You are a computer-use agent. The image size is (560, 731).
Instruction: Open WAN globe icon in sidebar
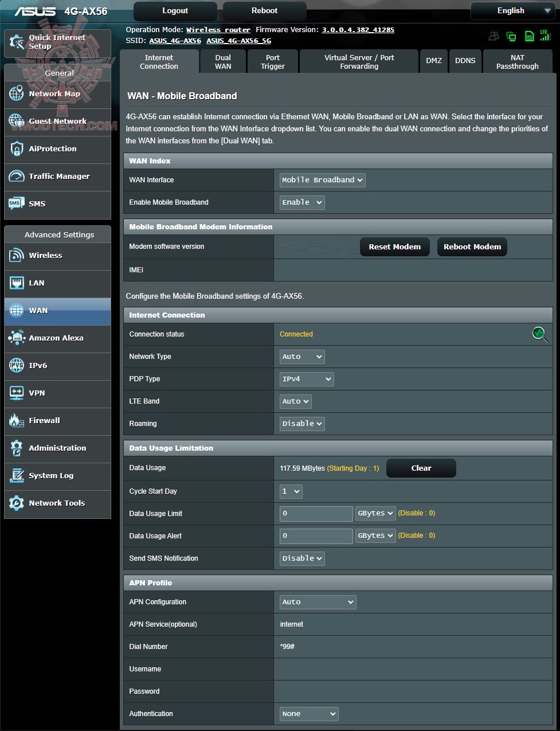(17, 311)
